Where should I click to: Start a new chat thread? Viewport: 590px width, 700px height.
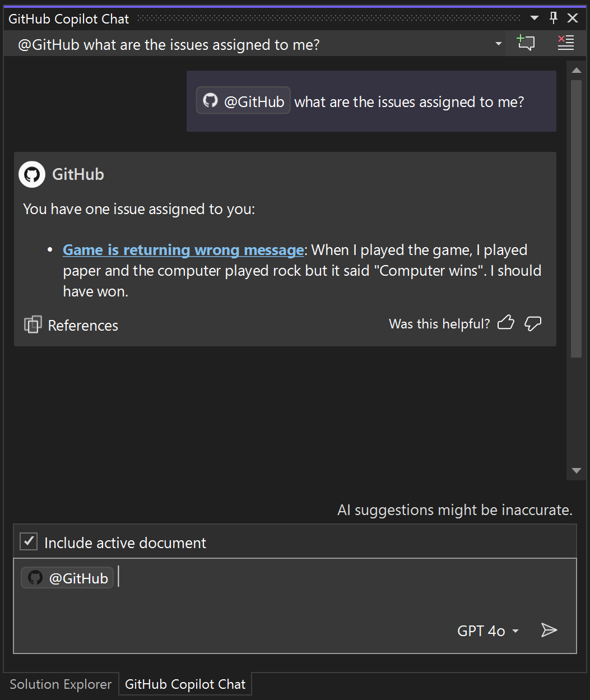[526, 43]
